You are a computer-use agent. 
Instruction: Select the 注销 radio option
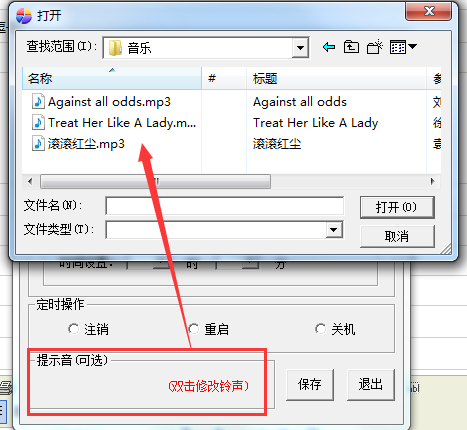73,329
